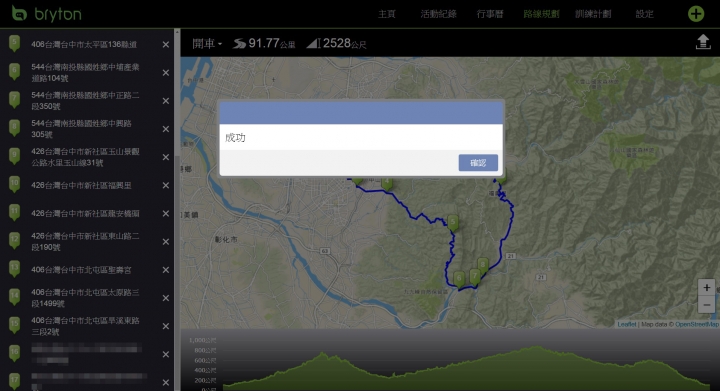Select address 406 北屯區太原路三段1499號

[85, 298]
